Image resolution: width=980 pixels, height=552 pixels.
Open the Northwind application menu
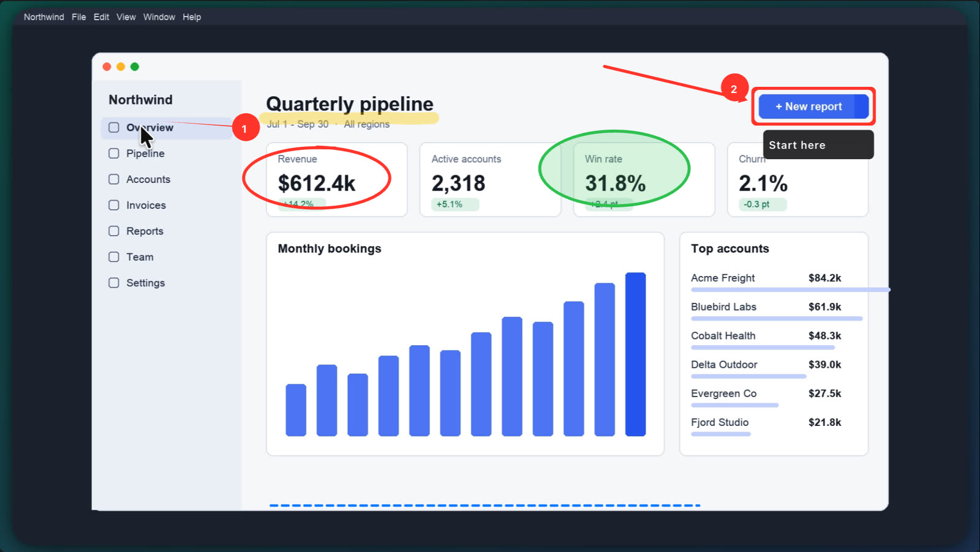(x=44, y=17)
